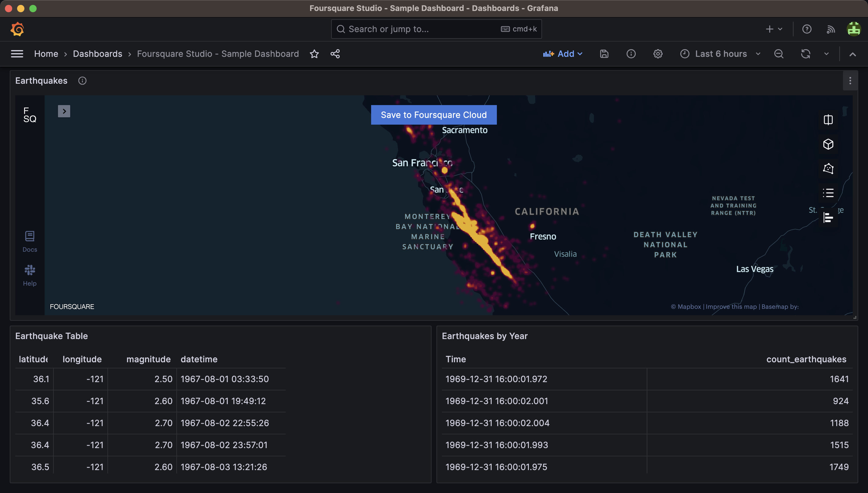
Task: Open dashboard settings gear
Action: (x=658, y=54)
